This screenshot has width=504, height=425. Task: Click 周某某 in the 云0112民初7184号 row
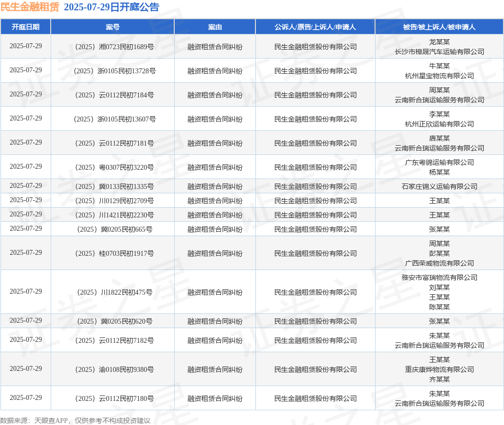[x=440, y=91]
